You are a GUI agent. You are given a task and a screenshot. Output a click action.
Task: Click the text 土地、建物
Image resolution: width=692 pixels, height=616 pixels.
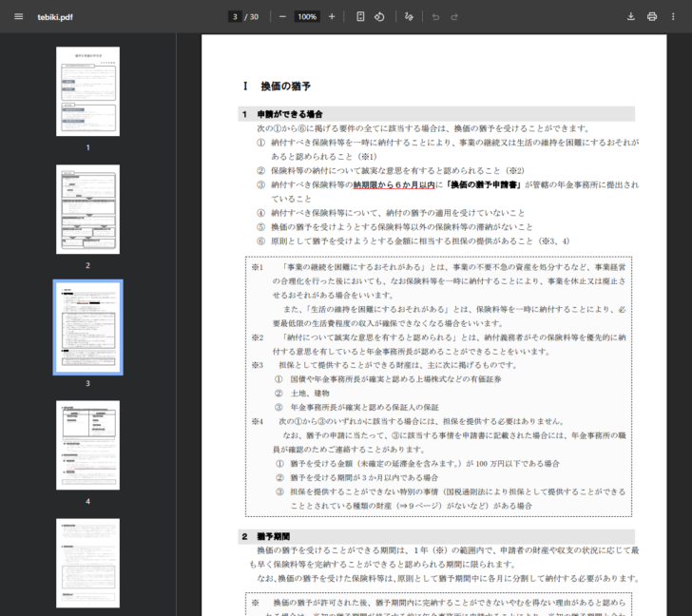tap(310, 394)
